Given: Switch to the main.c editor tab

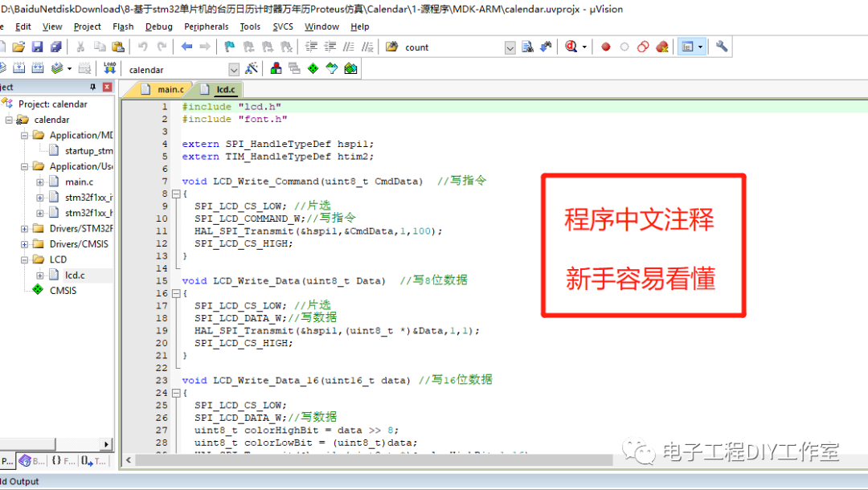Looking at the screenshot, I should [162, 89].
